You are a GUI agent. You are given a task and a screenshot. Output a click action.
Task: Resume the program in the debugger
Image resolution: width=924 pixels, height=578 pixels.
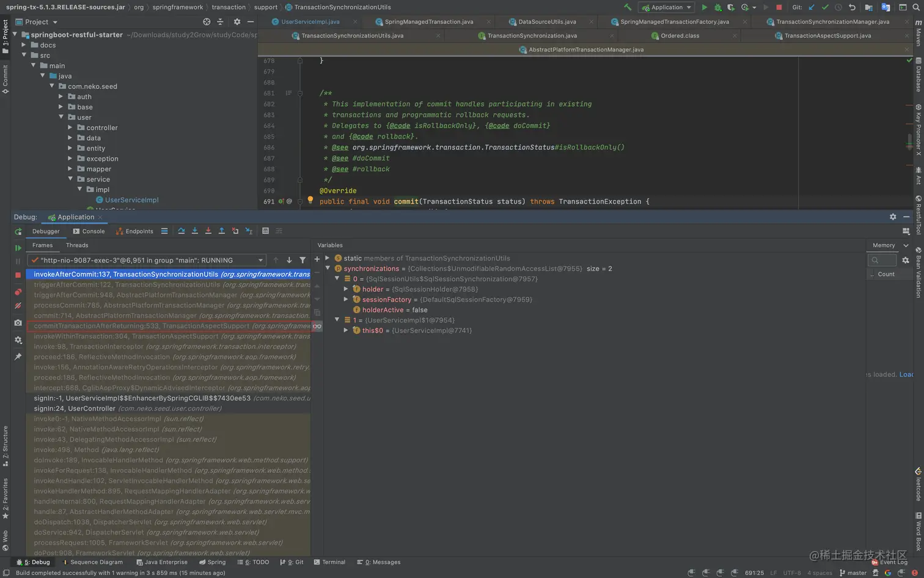pos(18,248)
